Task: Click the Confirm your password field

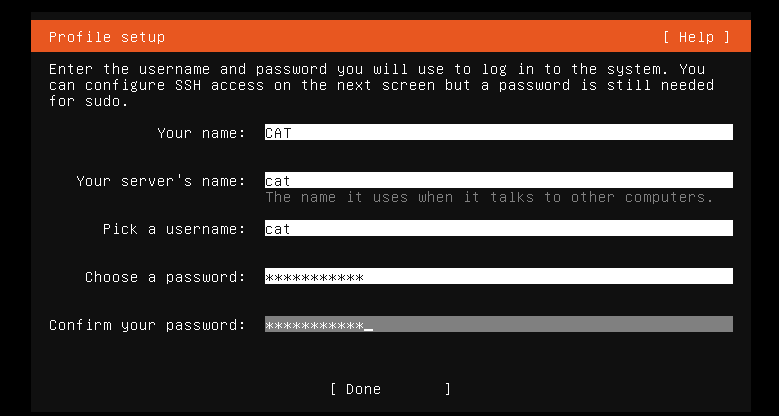Action: (498, 324)
